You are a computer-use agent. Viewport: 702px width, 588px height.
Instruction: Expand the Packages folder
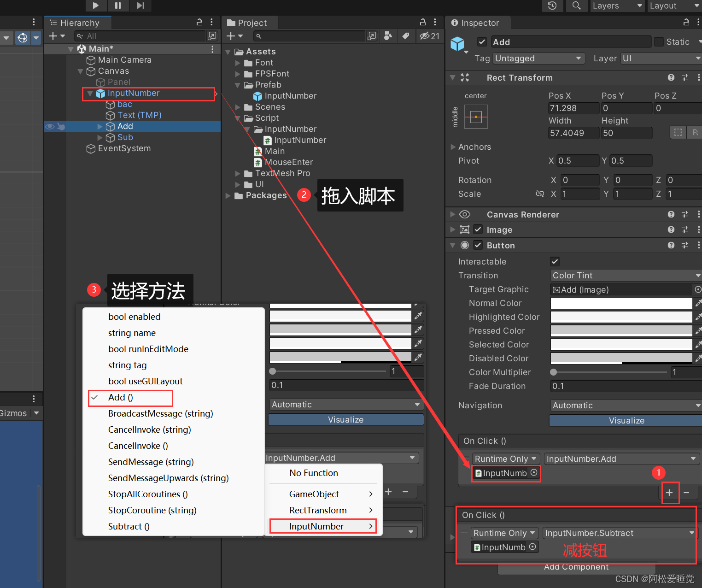pos(228,195)
